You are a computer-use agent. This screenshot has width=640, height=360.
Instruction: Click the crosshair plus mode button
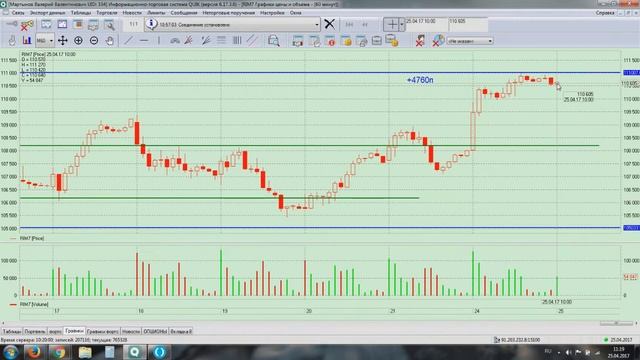391,24
